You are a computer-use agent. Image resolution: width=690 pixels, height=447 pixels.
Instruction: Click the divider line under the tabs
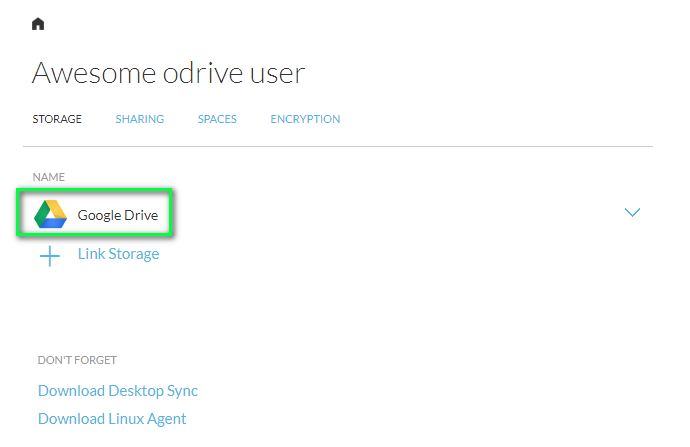tap(338, 147)
